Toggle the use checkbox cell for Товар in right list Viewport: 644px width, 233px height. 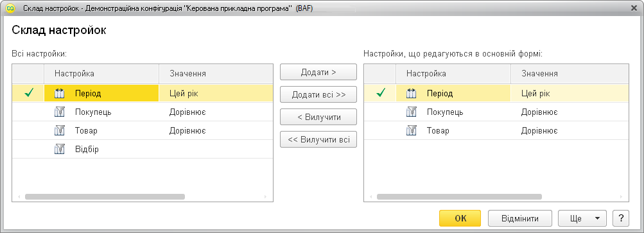coord(380,131)
